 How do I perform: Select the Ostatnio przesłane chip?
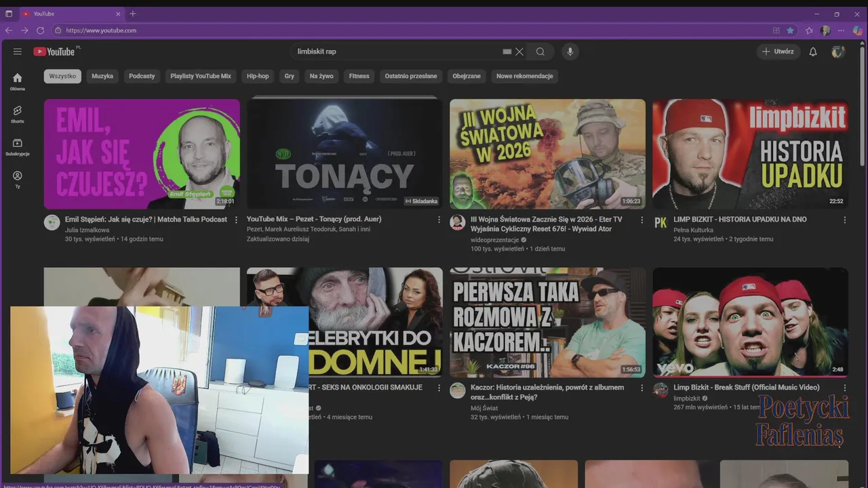click(x=411, y=76)
